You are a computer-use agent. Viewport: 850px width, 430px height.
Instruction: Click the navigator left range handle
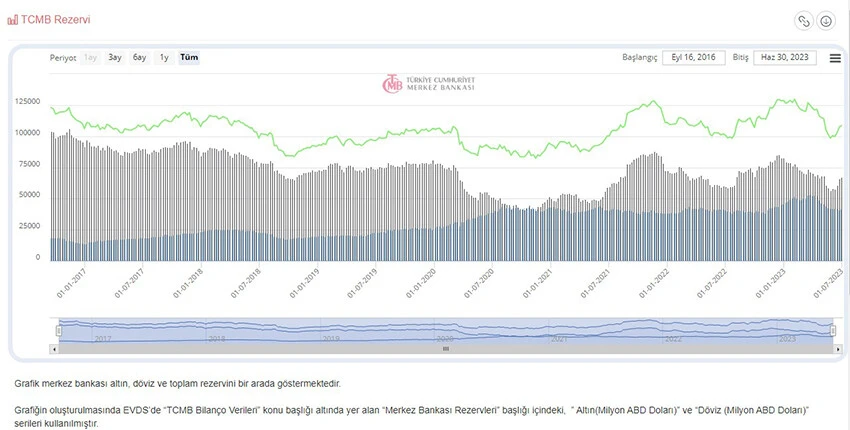point(59,331)
